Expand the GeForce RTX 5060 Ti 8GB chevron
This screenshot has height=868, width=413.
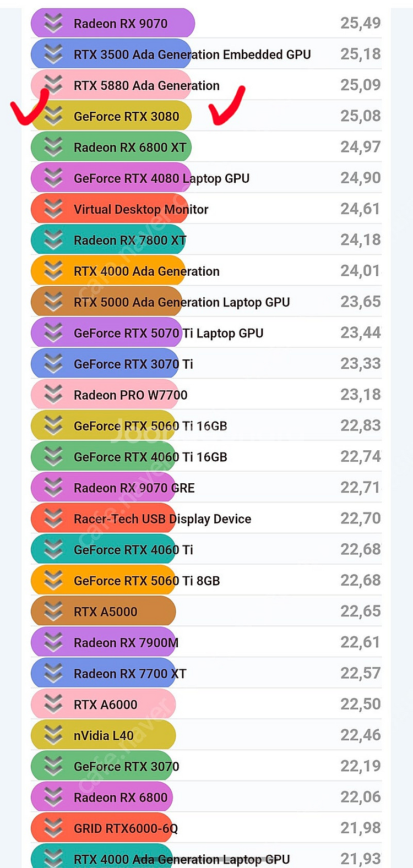click(53, 580)
